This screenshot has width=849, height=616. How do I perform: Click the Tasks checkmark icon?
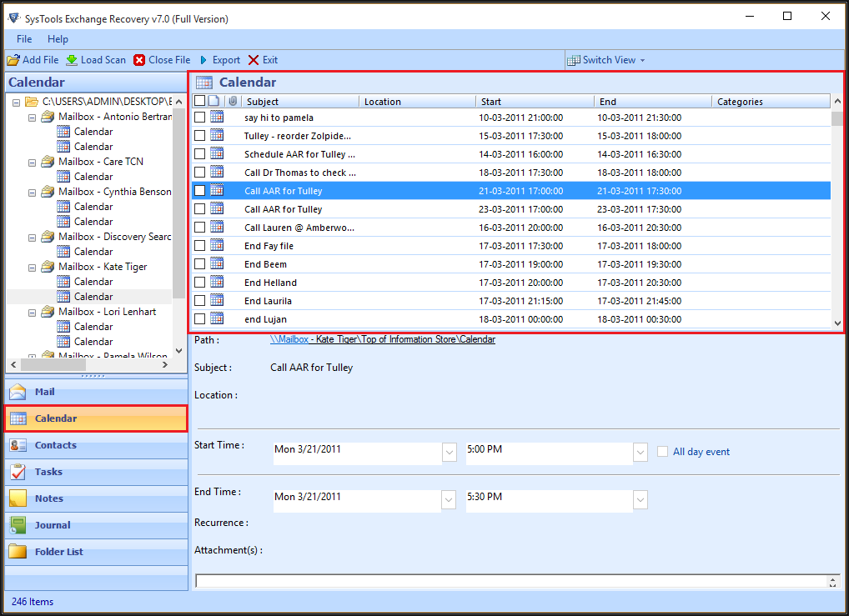point(18,472)
